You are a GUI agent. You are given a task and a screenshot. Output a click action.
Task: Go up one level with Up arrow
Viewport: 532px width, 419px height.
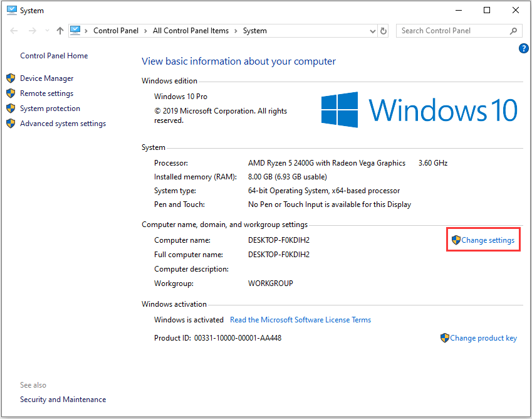(60, 31)
